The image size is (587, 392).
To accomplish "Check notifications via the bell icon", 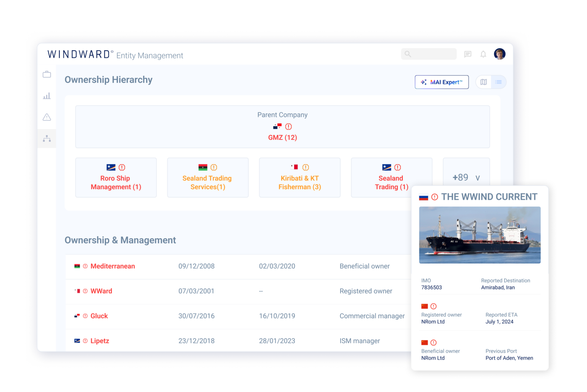I will click(x=483, y=54).
